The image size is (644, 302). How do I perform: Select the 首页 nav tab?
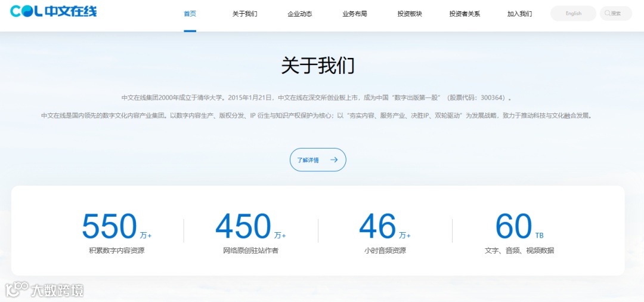coord(190,14)
